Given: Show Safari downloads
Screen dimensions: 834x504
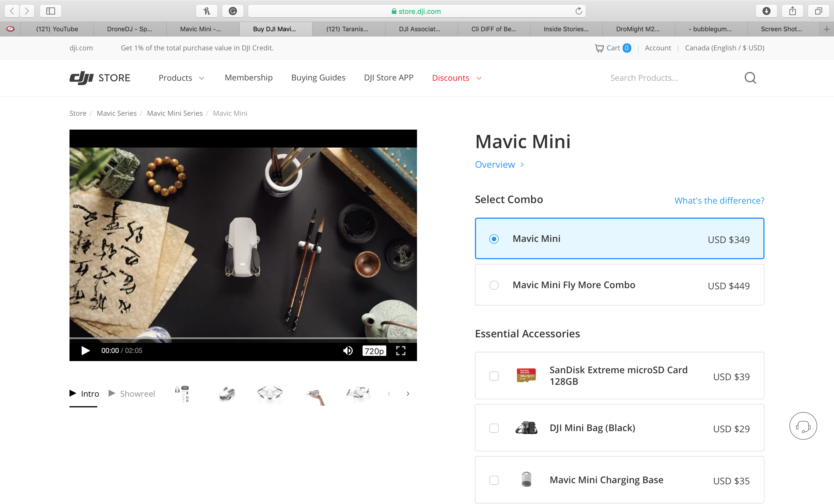Looking at the screenshot, I should (766, 11).
